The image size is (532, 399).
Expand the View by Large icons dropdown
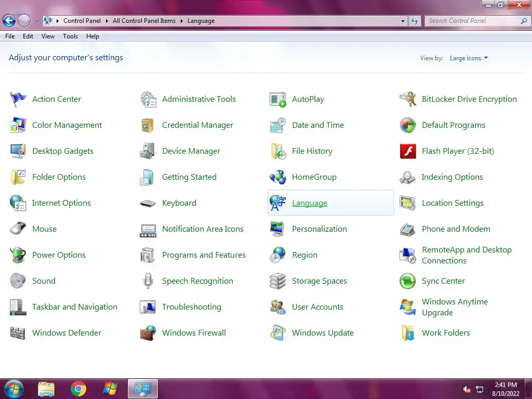(x=469, y=58)
